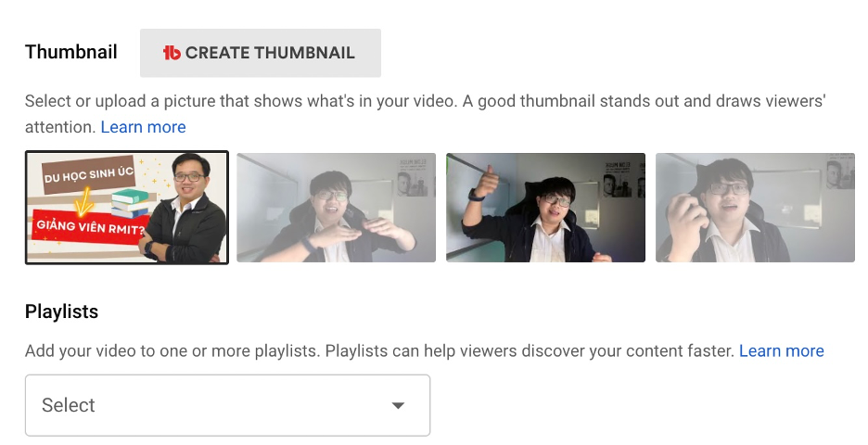The image size is (868, 445).
Task: Click the thumbnail description paragraph text
Action: (x=425, y=114)
